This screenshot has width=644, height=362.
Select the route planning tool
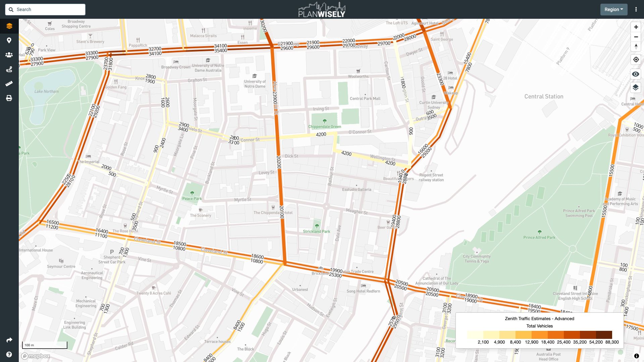pos(9,69)
